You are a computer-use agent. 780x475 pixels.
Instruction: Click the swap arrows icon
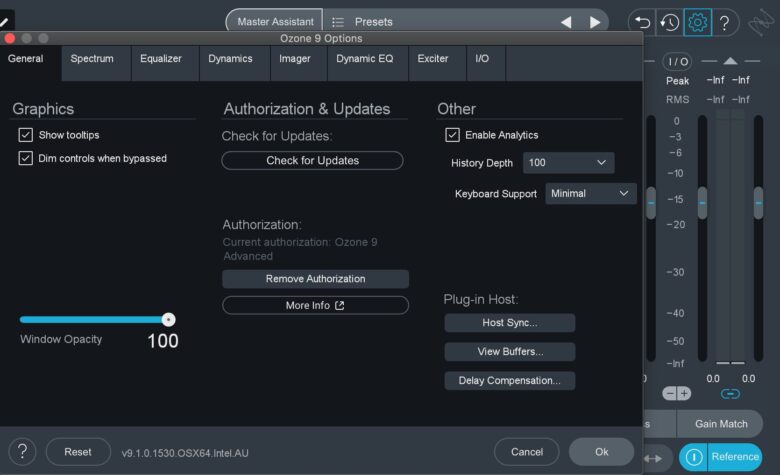pos(653,458)
